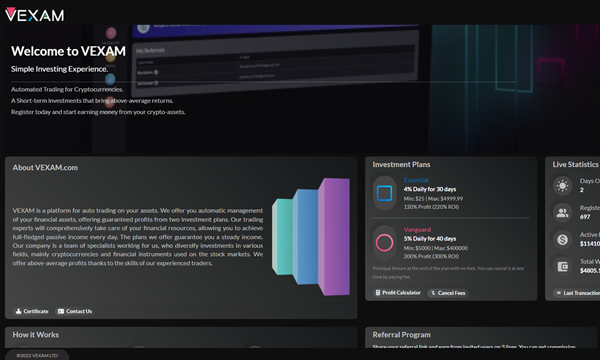The height and width of the screenshot is (360, 600).
Task: Open Contact Us button
Action: click(75, 311)
